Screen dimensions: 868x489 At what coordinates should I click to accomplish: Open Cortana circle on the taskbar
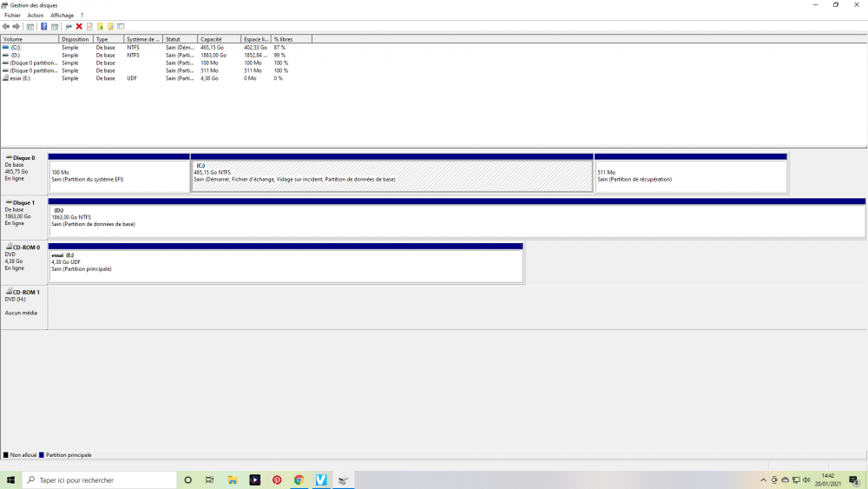tap(187, 480)
